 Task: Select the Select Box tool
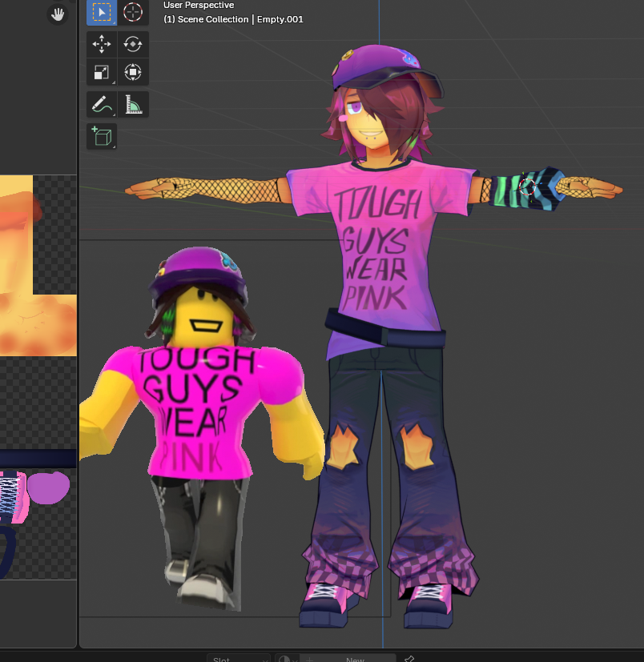coord(102,12)
